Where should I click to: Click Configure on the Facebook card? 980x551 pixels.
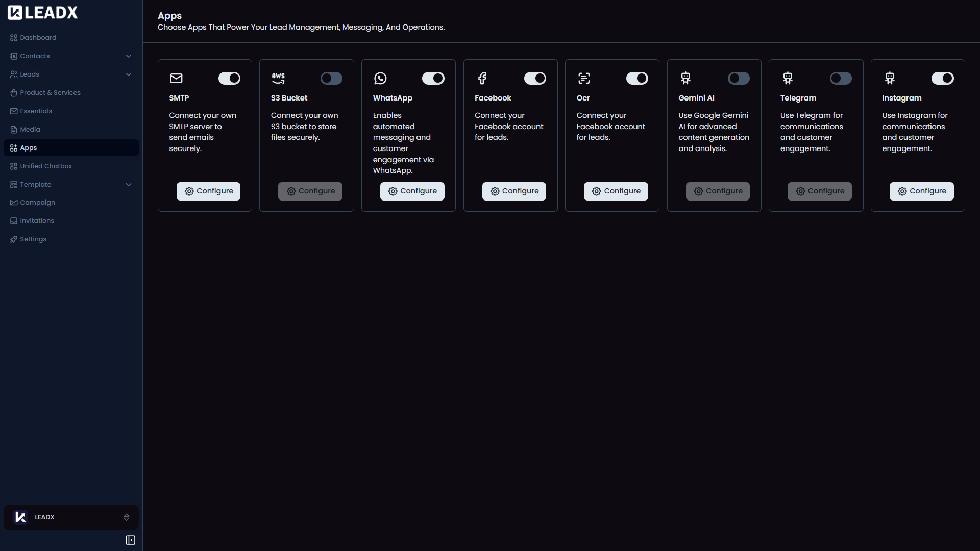(514, 191)
